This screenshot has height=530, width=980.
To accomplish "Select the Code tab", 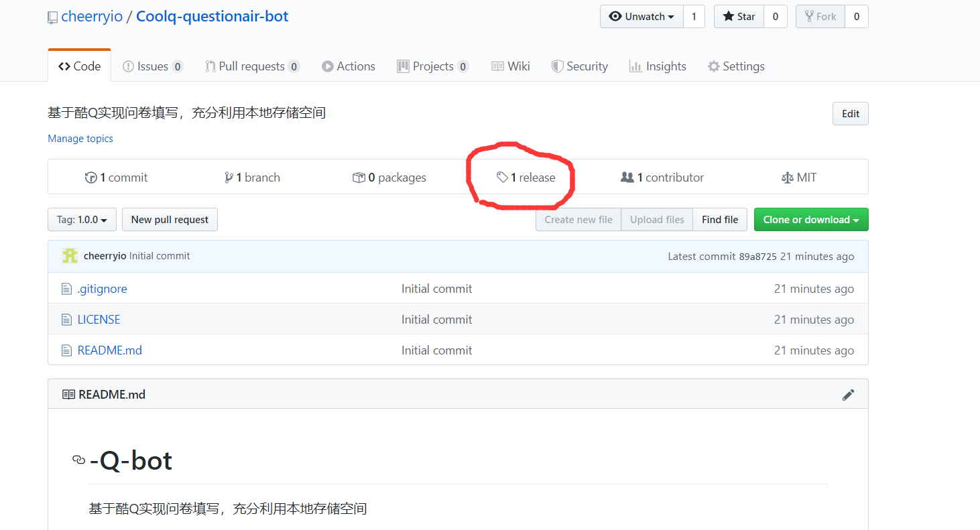I will [x=79, y=66].
